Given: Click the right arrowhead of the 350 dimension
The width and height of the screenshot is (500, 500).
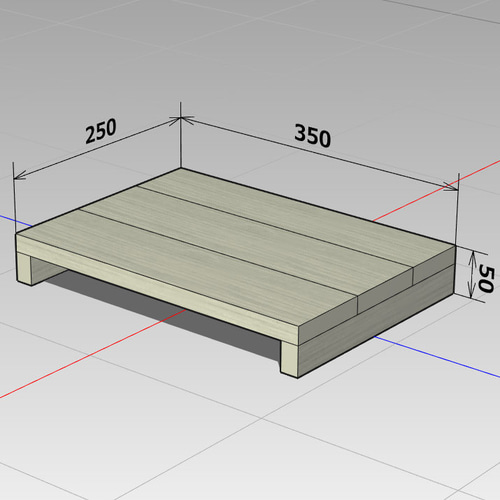Looking at the screenshot, I should tap(451, 187).
